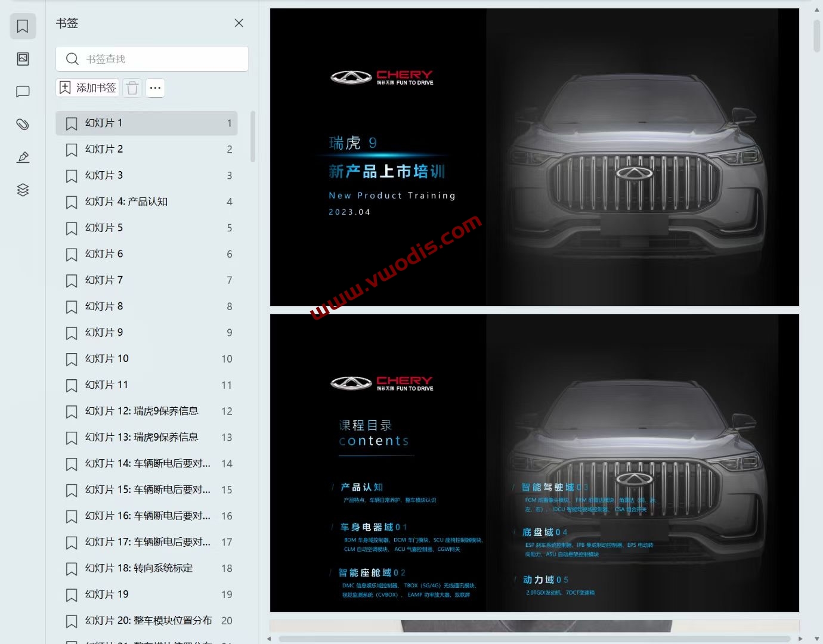The height and width of the screenshot is (644, 823).
Task: Select bookmark 幻灯片 11
Action: (x=147, y=385)
